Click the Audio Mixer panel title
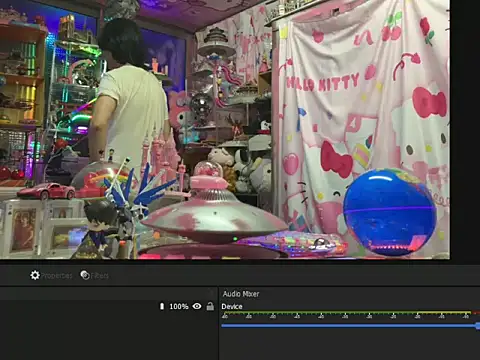 point(241,294)
